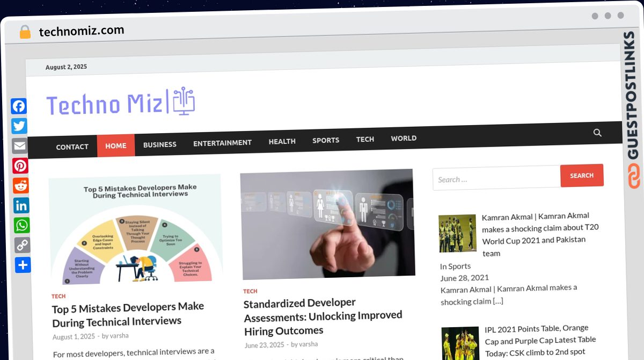Open headline Top 5 Mistakes Developers Make
Screen dimensions: 644x360
pos(128,314)
